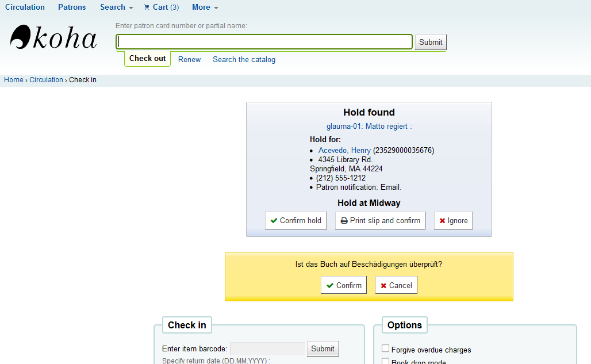
Task: Click Submit next to patron card field
Action: point(431,43)
